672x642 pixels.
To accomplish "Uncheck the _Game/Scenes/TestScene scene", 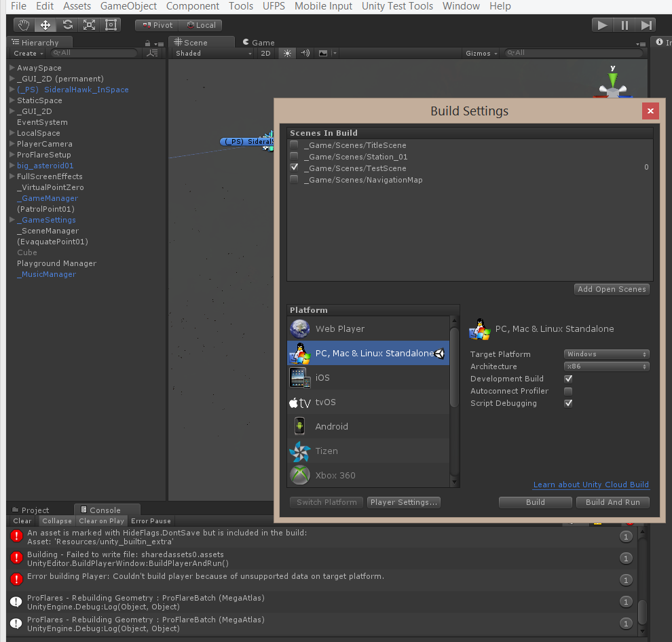I will pos(294,168).
